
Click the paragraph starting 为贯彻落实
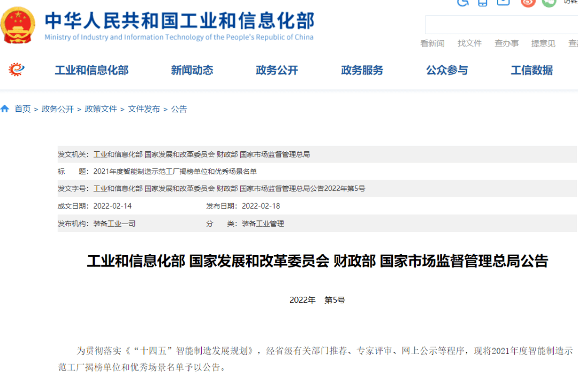tap(316, 359)
